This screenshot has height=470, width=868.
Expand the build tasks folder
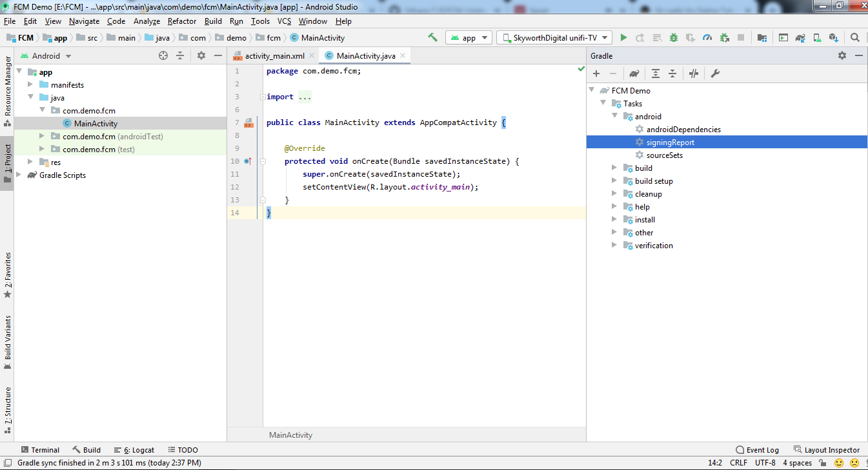click(x=614, y=168)
